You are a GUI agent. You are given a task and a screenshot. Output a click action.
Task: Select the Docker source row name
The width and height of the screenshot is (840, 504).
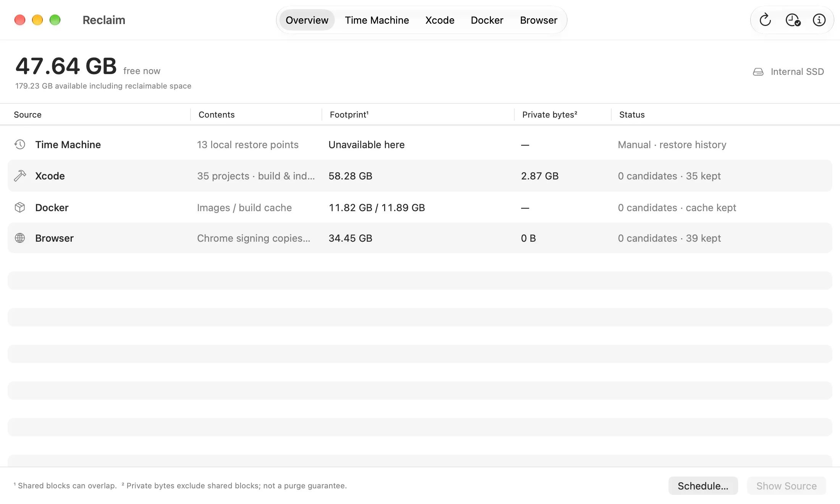pos(52,208)
